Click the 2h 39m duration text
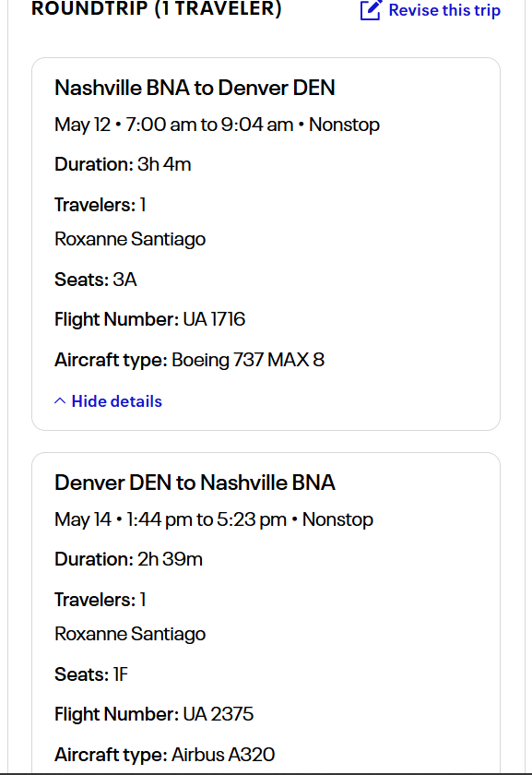Image resolution: width=532 pixels, height=775 pixels. coord(170,559)
